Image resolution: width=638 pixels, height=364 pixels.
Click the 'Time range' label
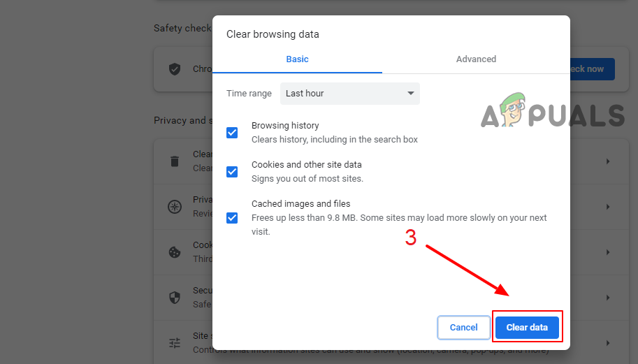pyautogui.click(x=249, y=94)
